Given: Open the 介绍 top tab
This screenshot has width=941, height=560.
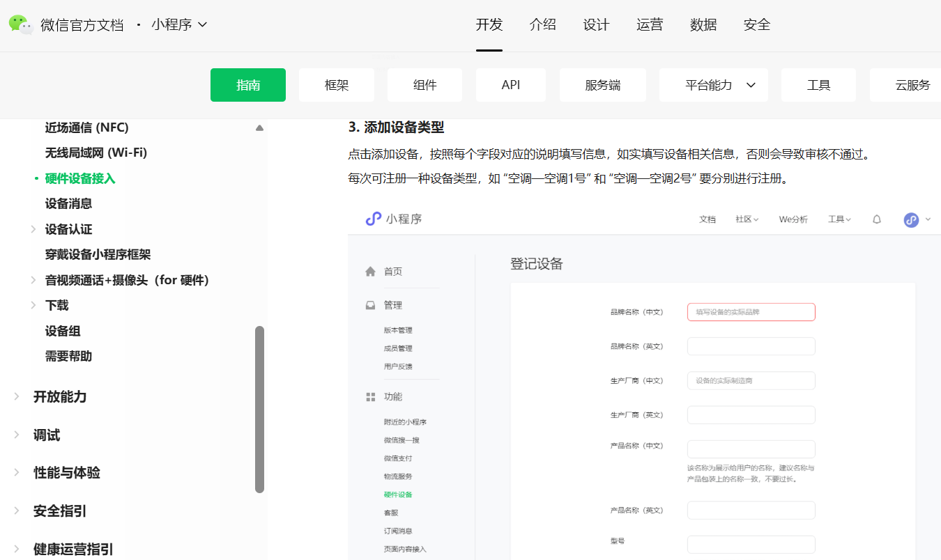Looking at the screenshot, I should [x=543, y=25].
